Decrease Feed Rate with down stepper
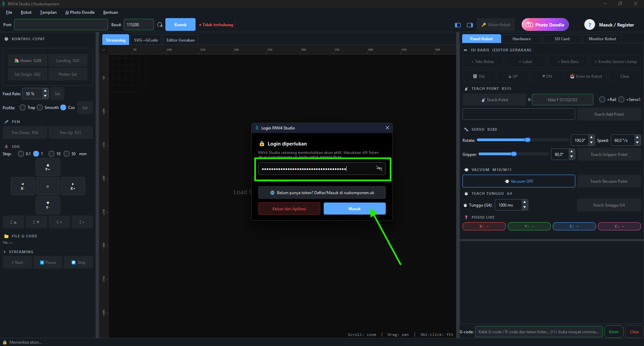 tap(45, 96)
